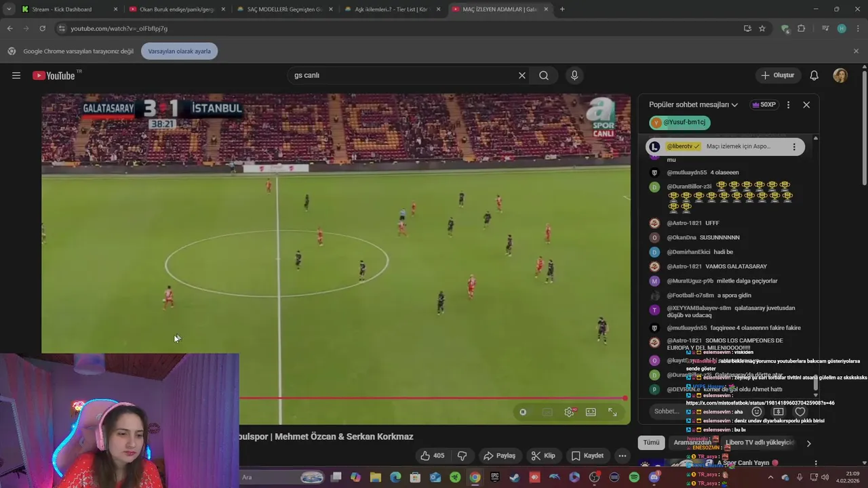Open File Explorer from the taskbar

pos(376,477)
